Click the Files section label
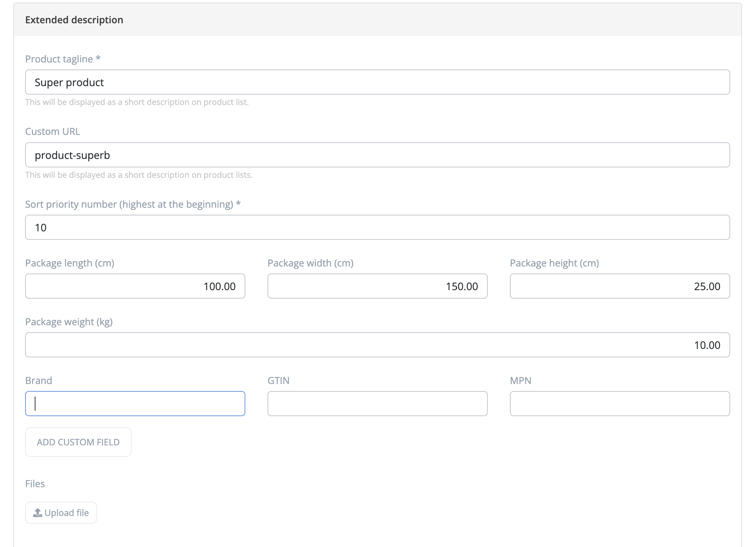The width and height of the screenshot is (756, 547). tap(35, 484)
